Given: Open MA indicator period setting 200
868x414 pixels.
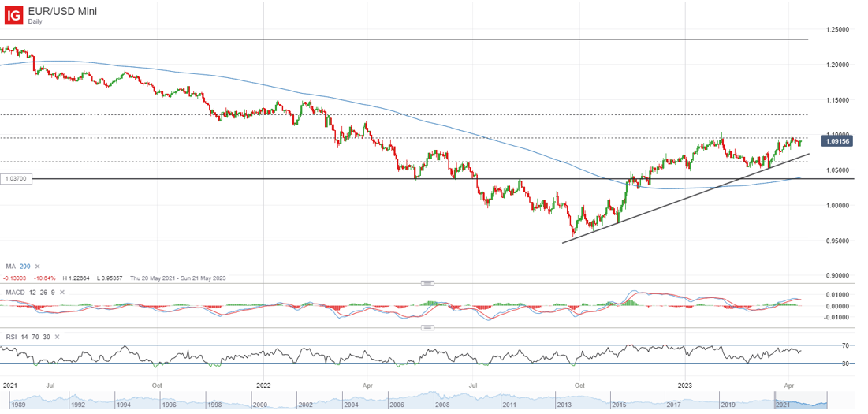Looking at the screenshot, I should [25, 267].
